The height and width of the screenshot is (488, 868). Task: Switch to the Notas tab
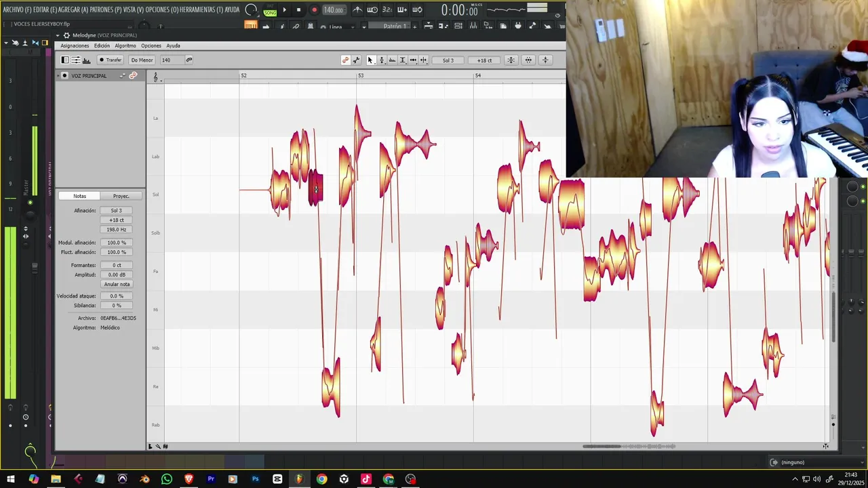pyautogui.click(x=79, y=196)
